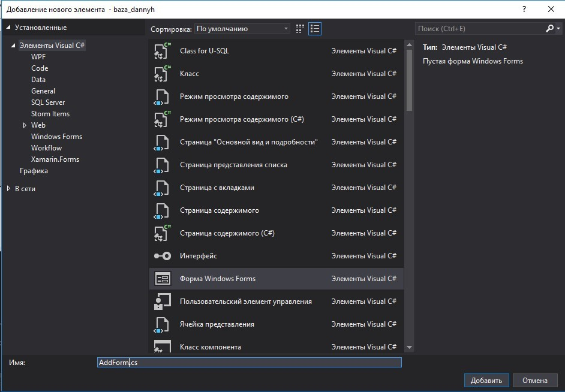Switch to tile icons view
This screenshot has width=565, height=392.
click(x=300, y=29)
